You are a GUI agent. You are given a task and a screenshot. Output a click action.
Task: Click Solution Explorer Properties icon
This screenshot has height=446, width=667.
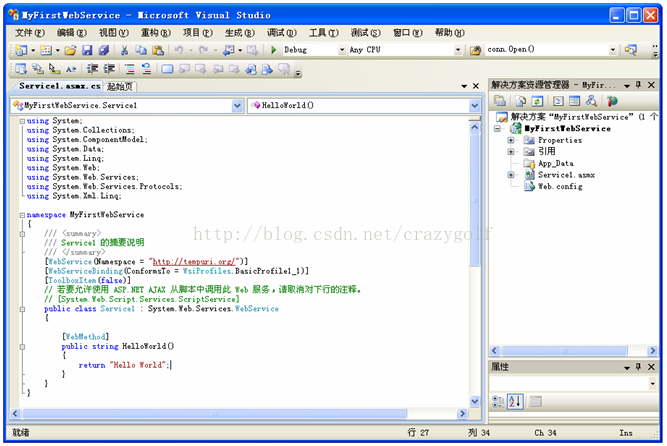pyautogui.click(x=500, y=101)
